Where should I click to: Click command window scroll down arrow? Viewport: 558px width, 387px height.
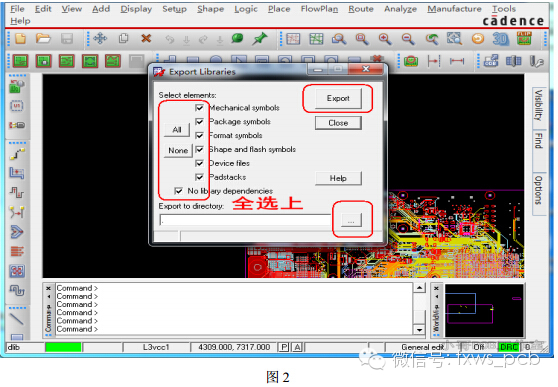[x=420, y=330]
